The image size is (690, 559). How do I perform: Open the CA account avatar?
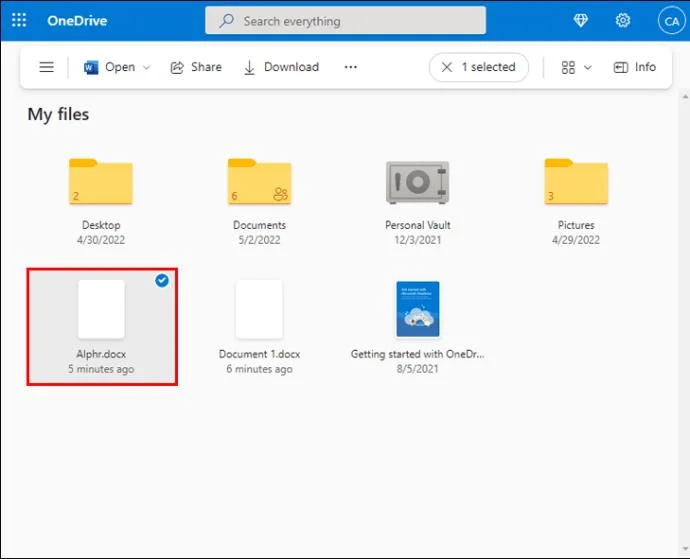pos(672,21)
